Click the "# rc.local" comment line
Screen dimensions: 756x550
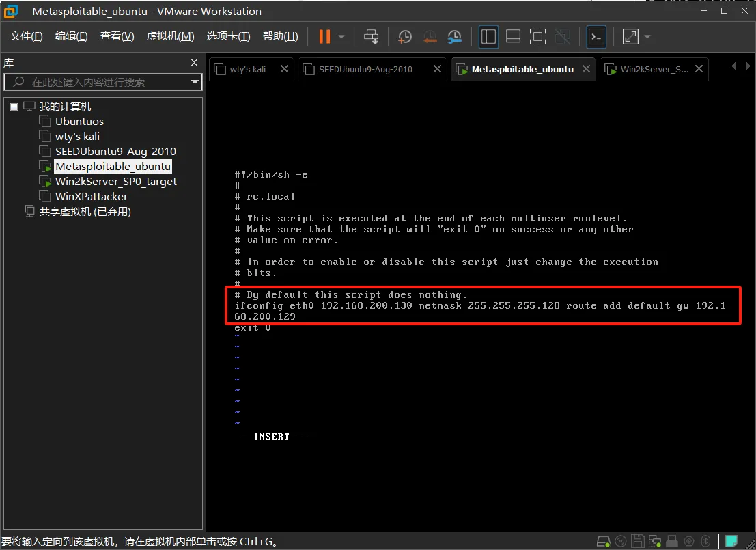point(265,196)
